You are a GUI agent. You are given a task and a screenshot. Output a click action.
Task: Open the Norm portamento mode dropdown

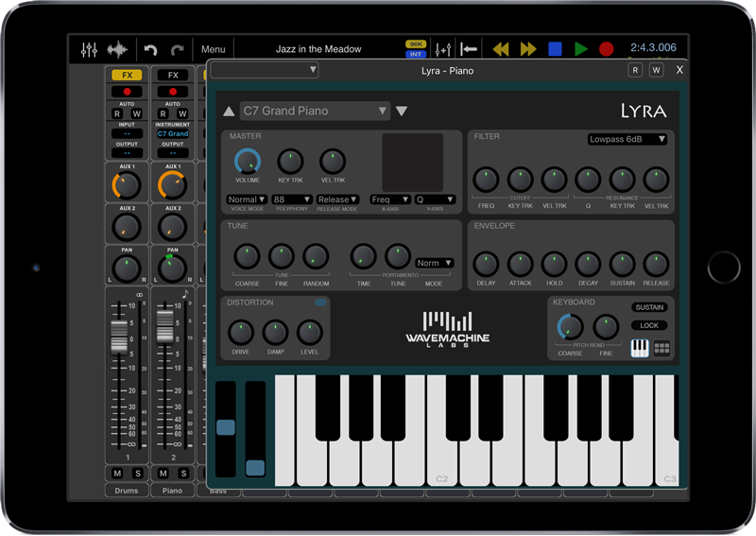pyautogui.click(x=435, y=263)
